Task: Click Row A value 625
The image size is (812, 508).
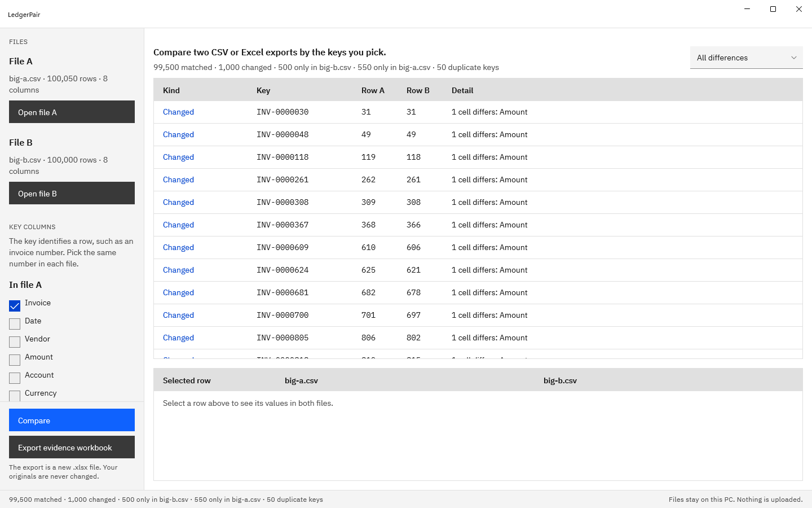Action: (x=368, y=270)
